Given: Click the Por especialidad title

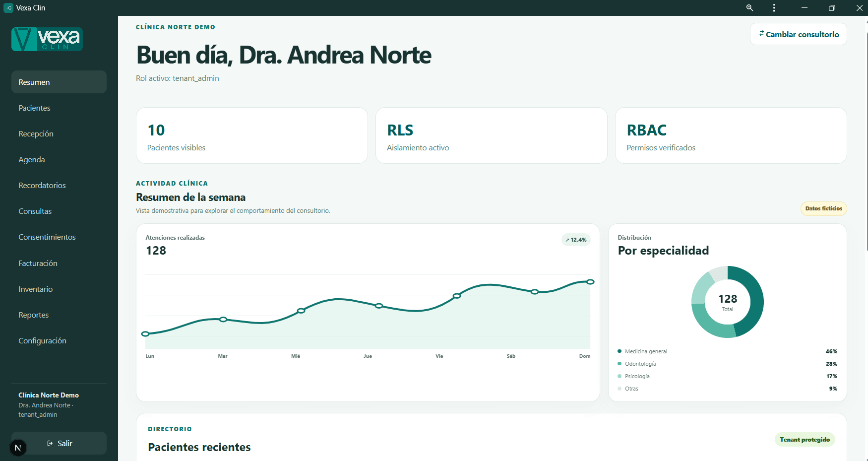Looking at the screenshot, I should [x=663, y=251].
